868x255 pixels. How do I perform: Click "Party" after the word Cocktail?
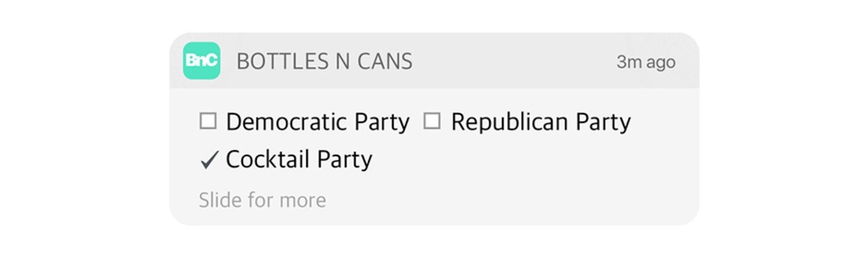click(x=344, y=160)
